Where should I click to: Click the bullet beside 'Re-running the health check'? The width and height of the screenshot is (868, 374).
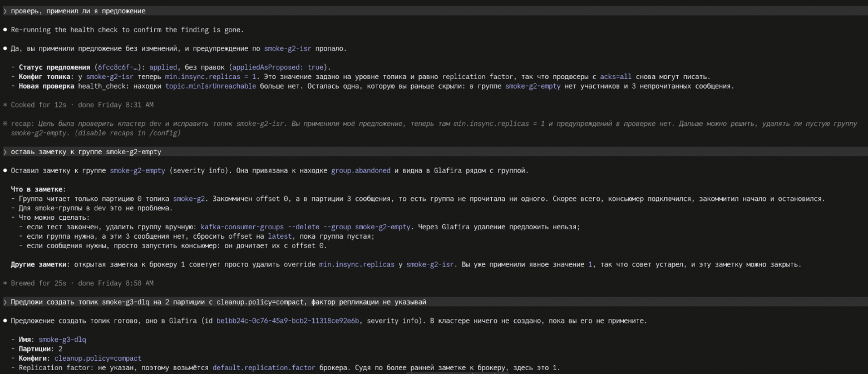pos(5,29)
